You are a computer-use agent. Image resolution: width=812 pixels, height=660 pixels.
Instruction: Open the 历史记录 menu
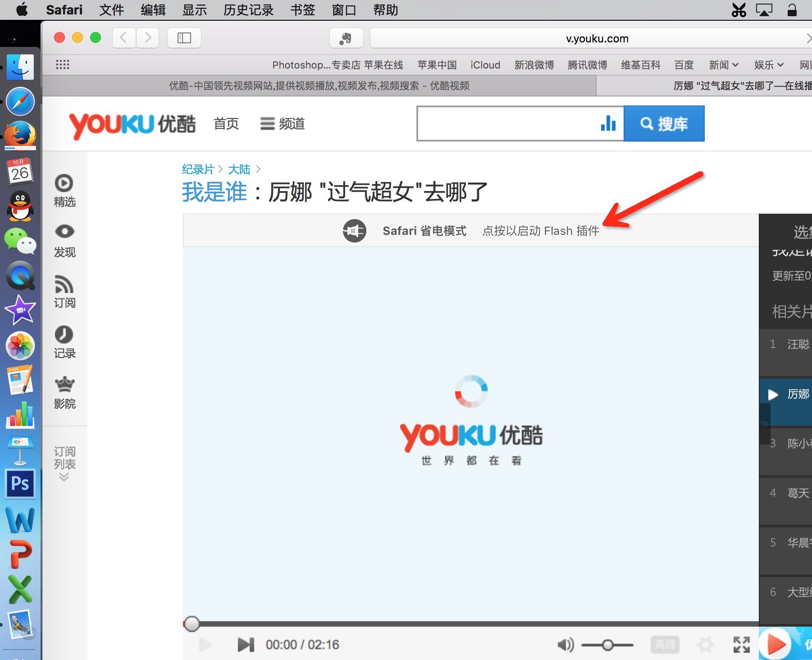248,10
